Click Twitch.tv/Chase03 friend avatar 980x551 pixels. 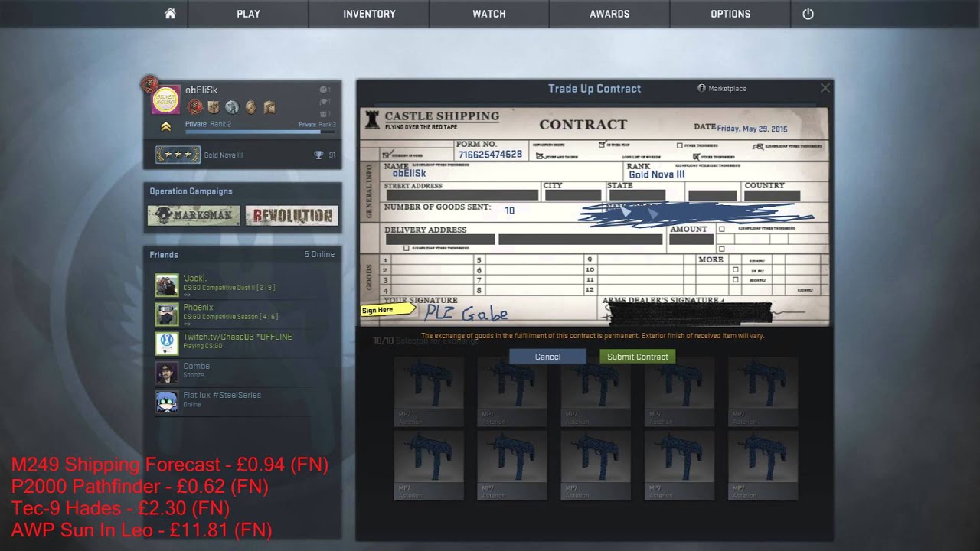click(167, 344)
